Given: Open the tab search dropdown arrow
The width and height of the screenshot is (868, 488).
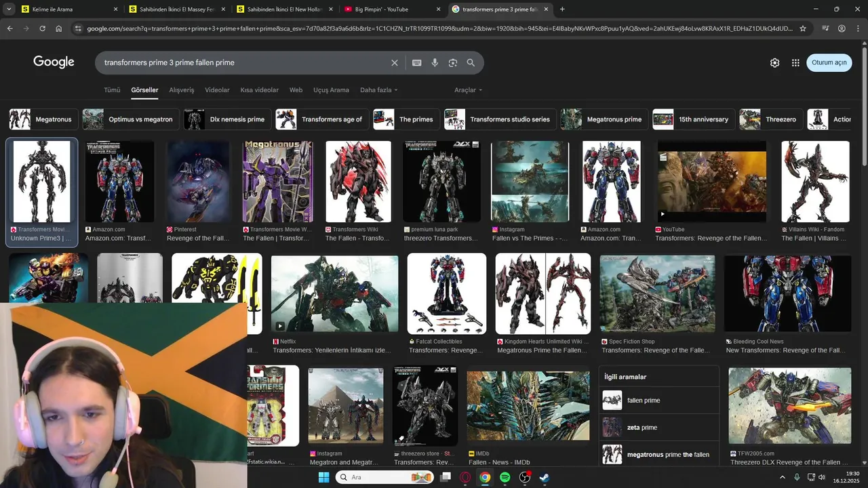Looking at the screenshot, I should coord(9,9).
